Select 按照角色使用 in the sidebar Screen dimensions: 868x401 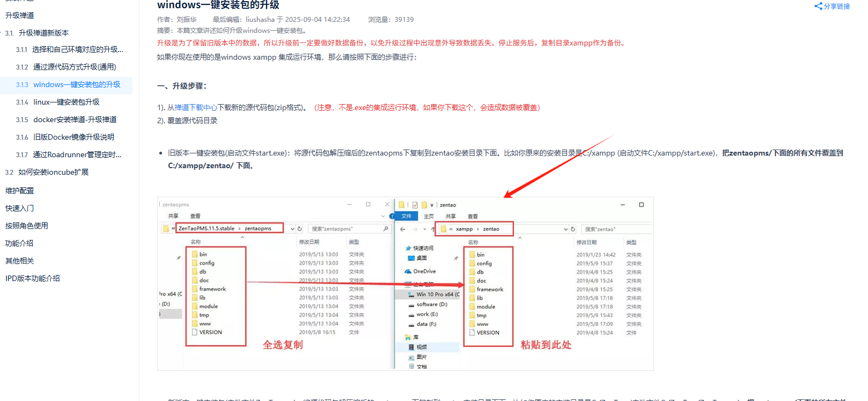tap(27, 226)
